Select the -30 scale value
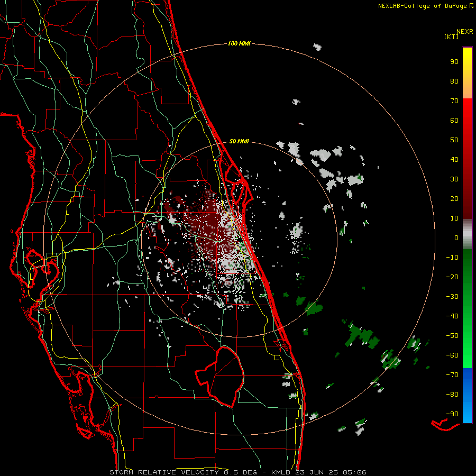Image resolution: width=476 pixels, height=476 pixels. click(452, 297)
